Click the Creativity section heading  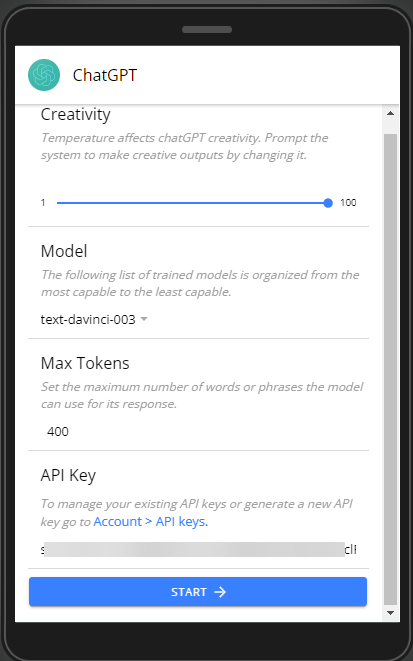[75, 114]
